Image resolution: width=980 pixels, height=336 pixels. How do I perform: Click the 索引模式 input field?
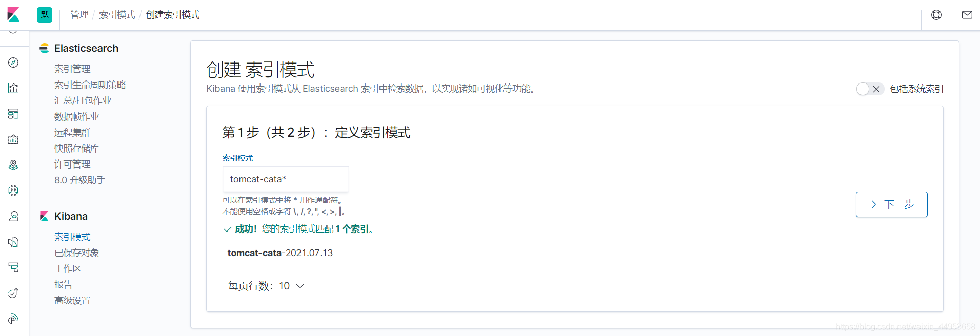(286, 179)
